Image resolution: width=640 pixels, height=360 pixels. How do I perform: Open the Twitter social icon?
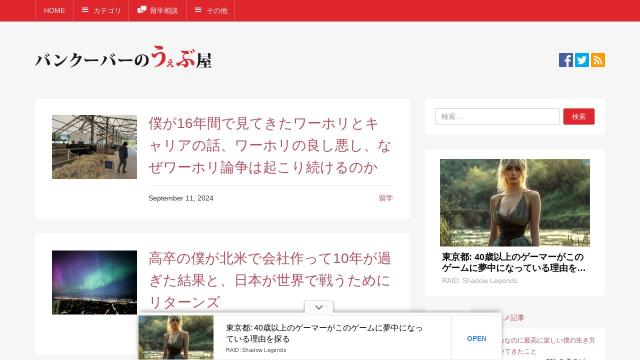[x=582, y=60]
